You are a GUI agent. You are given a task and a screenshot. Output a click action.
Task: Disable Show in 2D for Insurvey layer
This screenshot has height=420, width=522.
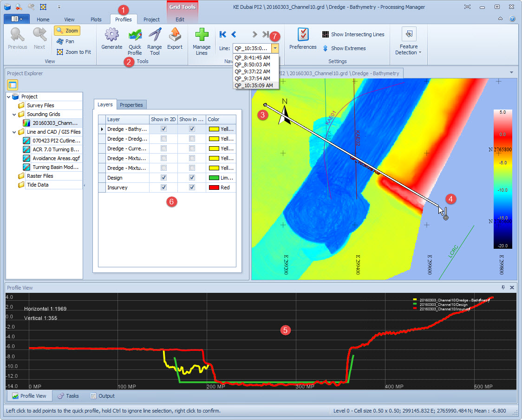click(x=163, y=187)
